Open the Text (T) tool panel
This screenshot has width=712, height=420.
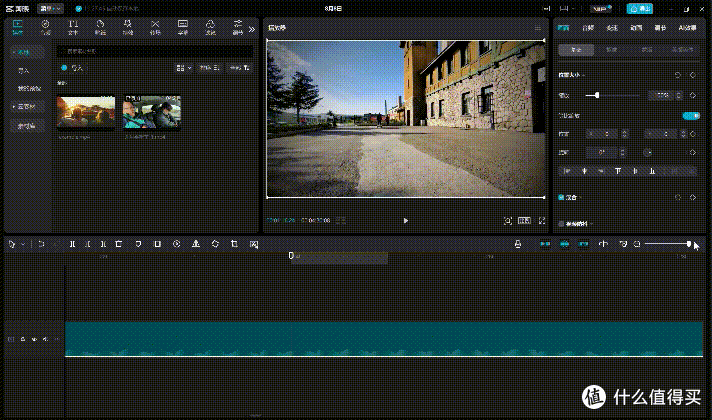point(73,27)
